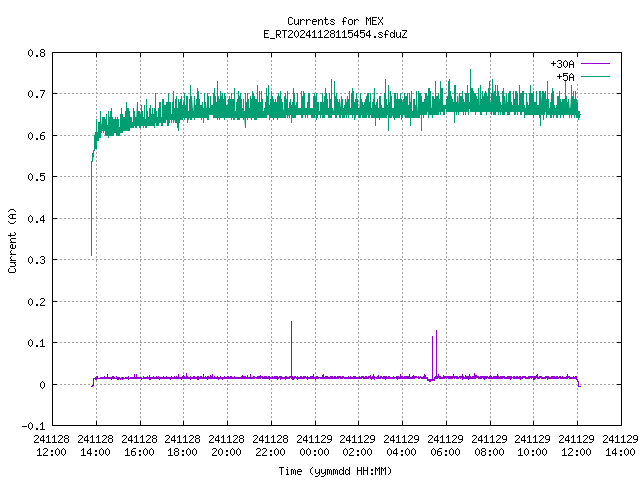
Task: Click the 0.7 y-axis tick label
Action: 36,94
